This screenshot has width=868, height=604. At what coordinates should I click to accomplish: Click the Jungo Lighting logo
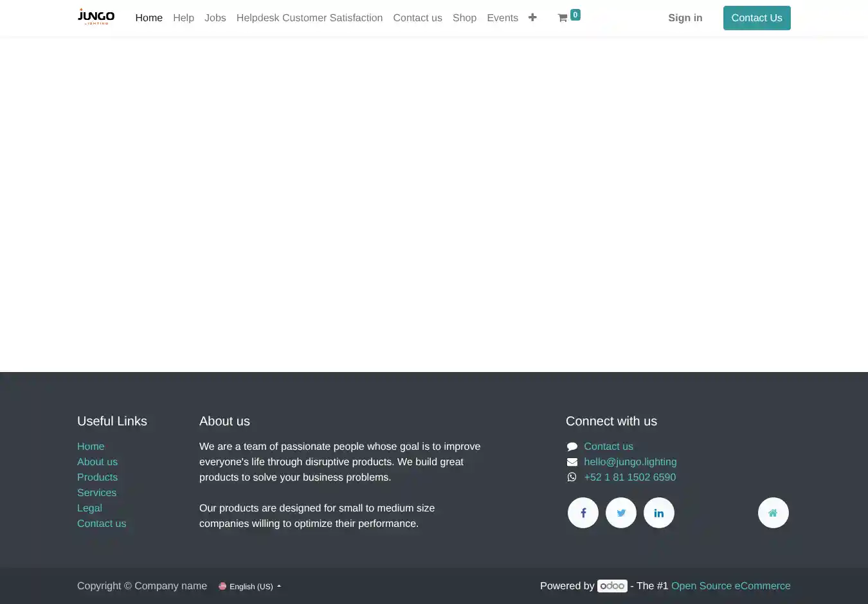pos(96,17)
